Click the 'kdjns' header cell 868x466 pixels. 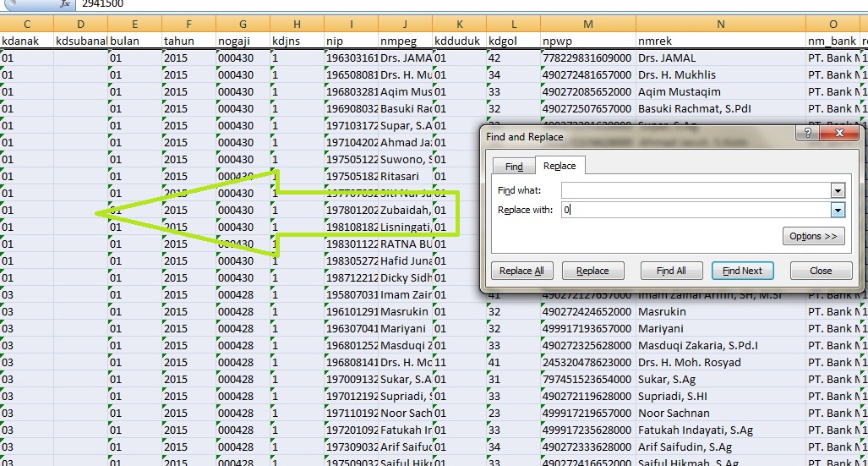coord(298,41)
